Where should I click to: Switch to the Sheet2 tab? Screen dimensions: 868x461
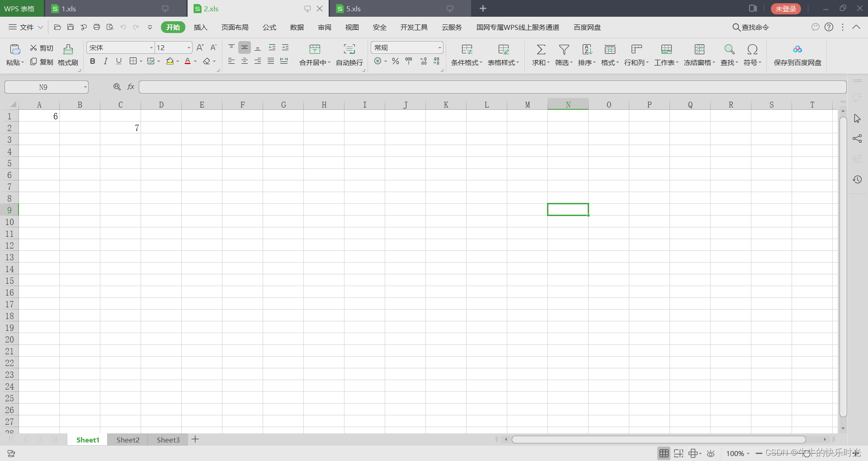[x=127, y=439]
